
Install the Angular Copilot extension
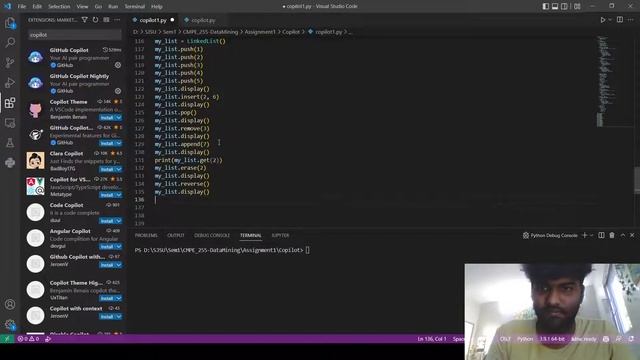107,247
